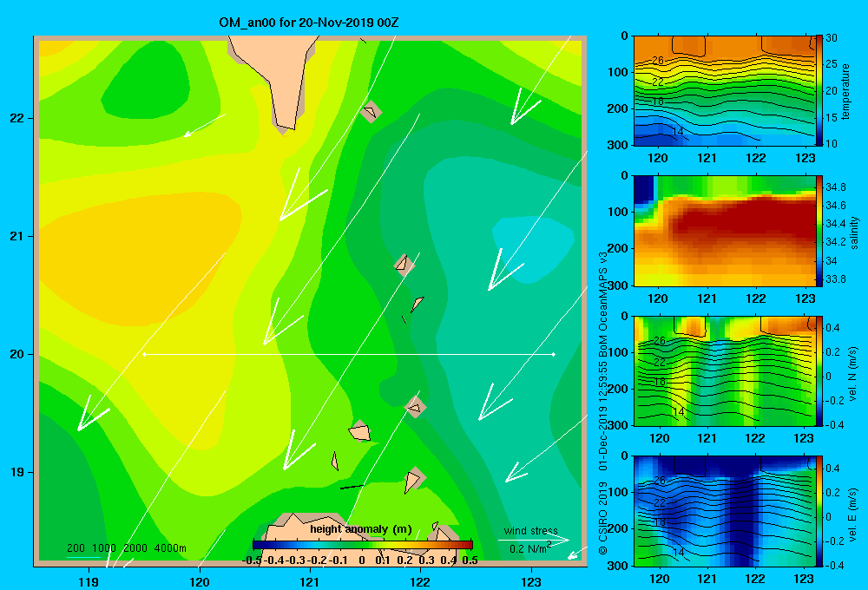Click longitude label 119 on main map axis
The width and height of the screenshot is (868, 590).
click(89, 581)
